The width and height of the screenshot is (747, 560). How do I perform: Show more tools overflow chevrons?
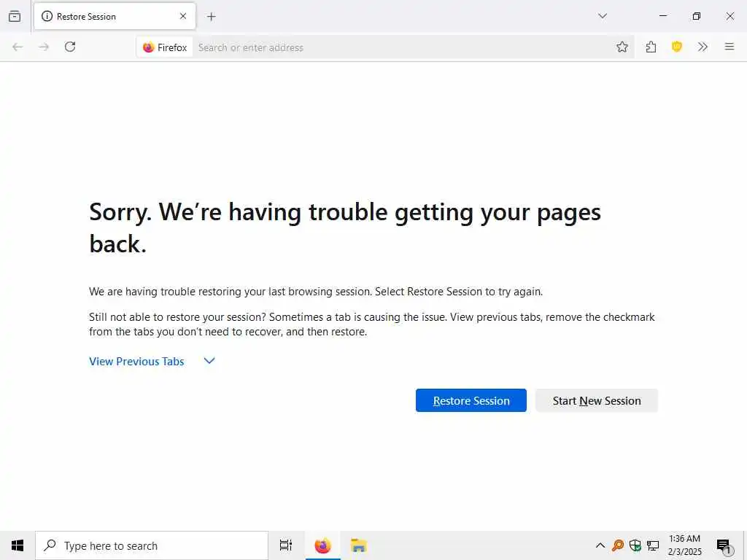[x=703, y=47]
